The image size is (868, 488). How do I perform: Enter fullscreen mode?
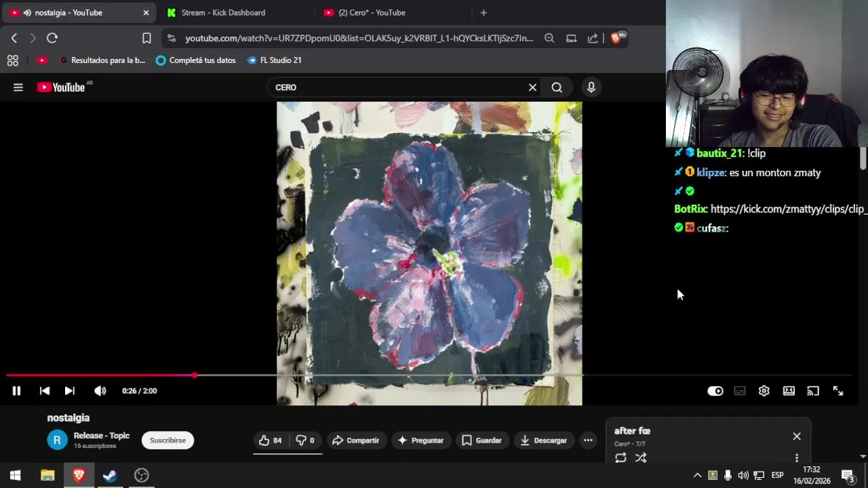pyautogui.click(x=838, y=391)
